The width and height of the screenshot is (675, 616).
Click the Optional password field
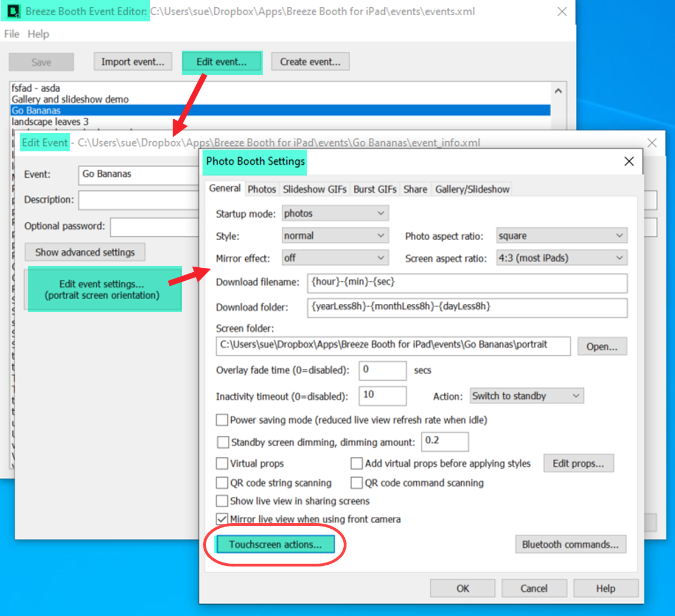click(155, 226)
